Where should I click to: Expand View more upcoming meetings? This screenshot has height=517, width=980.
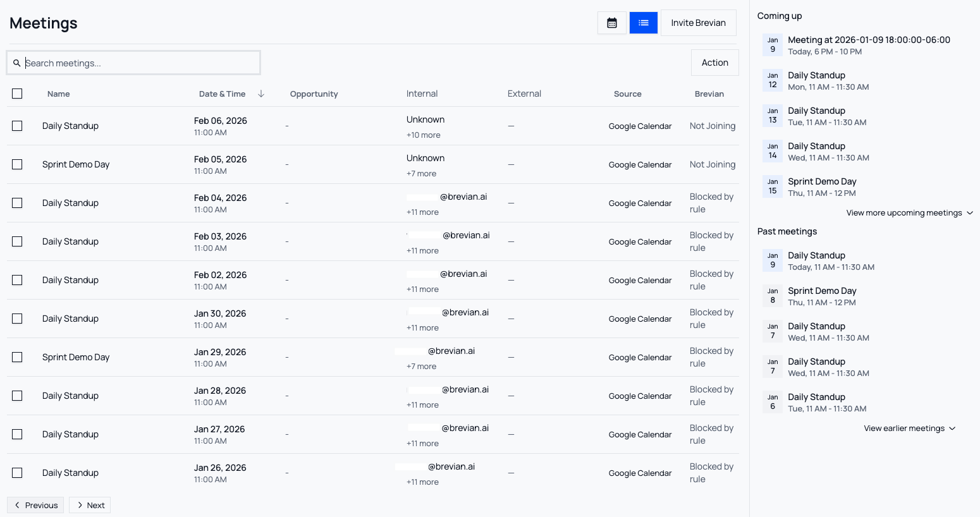909,213
